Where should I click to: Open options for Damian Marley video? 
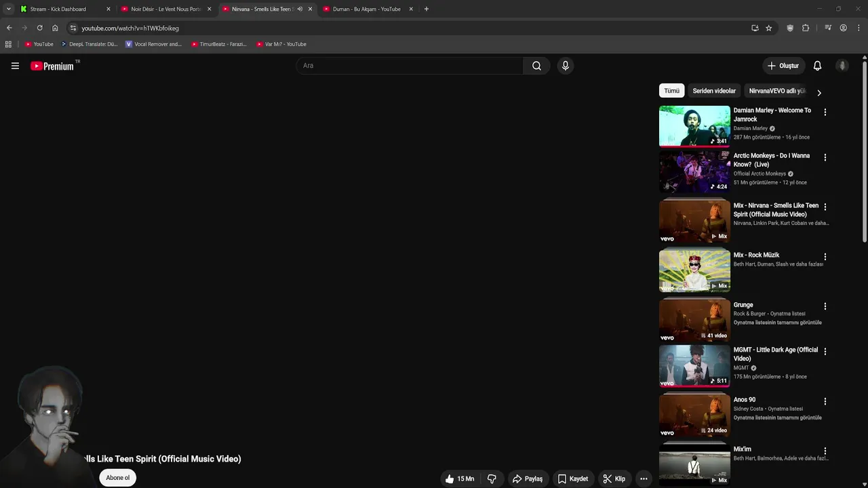[825, 112]
